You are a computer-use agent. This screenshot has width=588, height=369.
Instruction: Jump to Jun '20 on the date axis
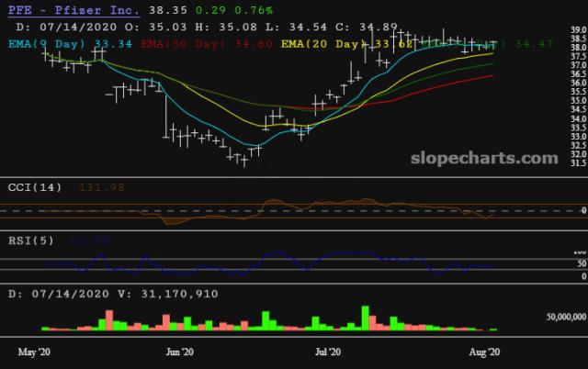180,352
